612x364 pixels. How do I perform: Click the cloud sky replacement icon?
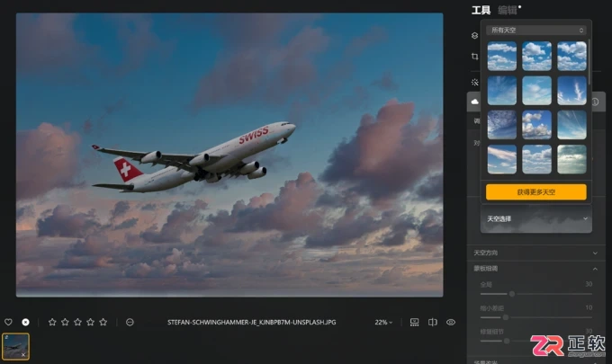coord(474,102)
